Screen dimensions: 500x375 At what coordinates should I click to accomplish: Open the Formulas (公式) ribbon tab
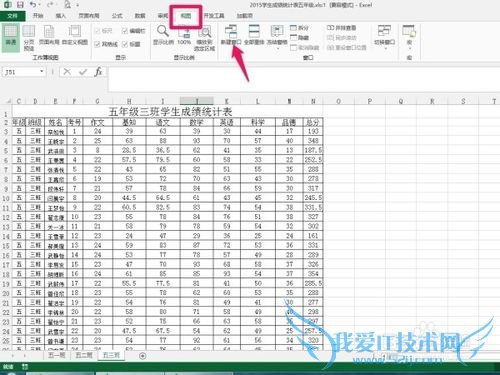(117, 16)
